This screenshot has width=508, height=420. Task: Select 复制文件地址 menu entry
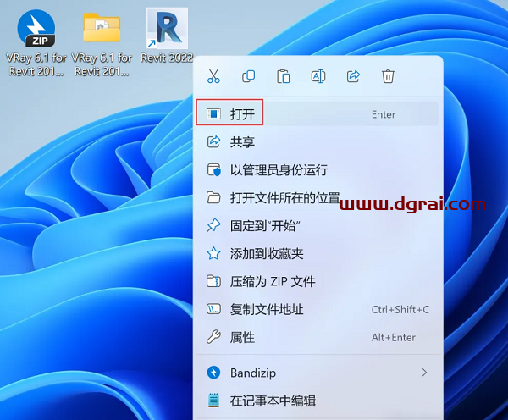(266, 309)
